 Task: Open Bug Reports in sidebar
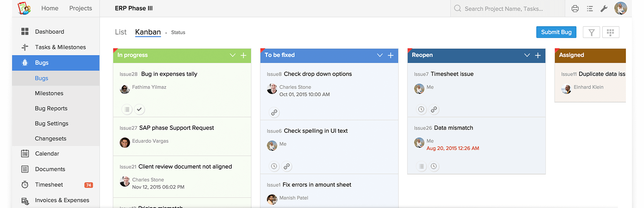(51, 109)
